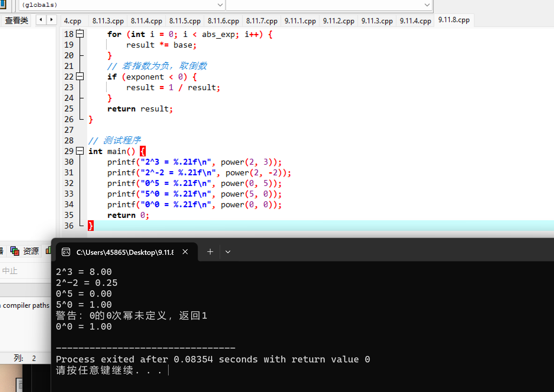This screenshot has height=392, width=554.
Task: Click the 中止 button
Action: click(10, 270)
